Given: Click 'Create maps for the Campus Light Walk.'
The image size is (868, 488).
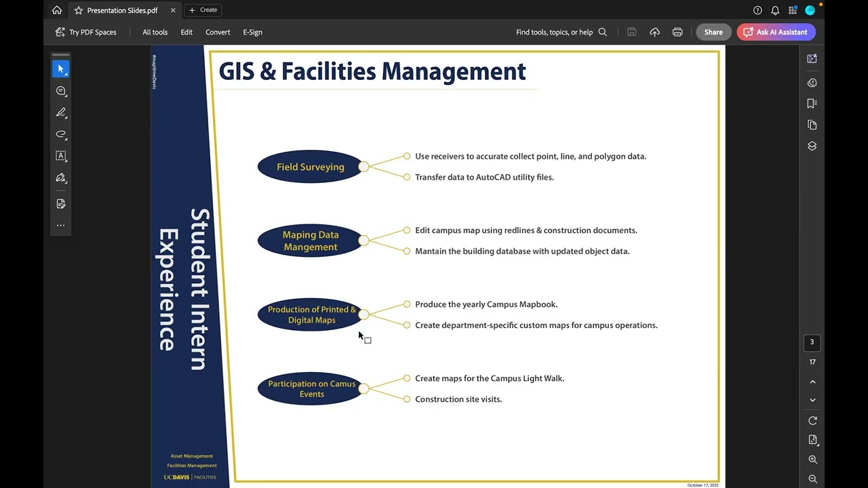Looking at the screenshot, I should click(x=490, y=378).
